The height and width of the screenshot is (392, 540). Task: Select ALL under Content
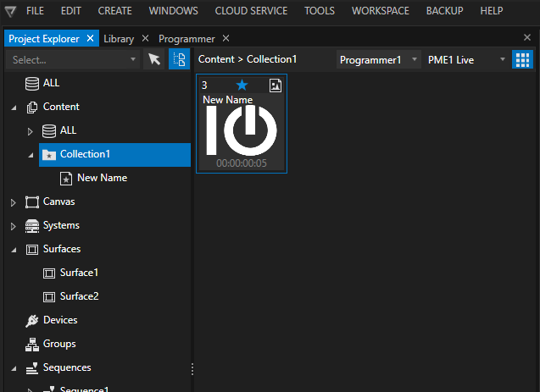68,130
